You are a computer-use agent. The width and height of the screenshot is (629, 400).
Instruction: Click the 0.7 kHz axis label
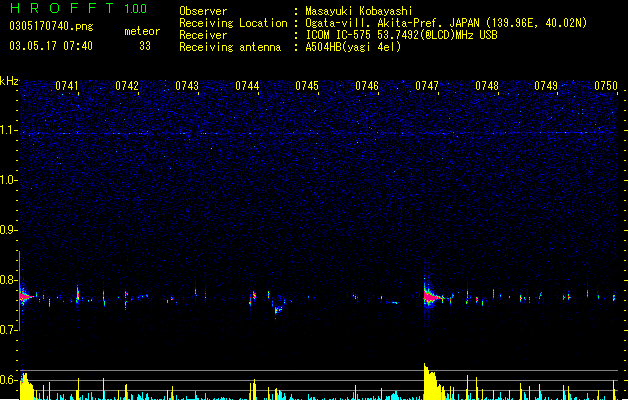pyautogui.click(x=9, y=330)
